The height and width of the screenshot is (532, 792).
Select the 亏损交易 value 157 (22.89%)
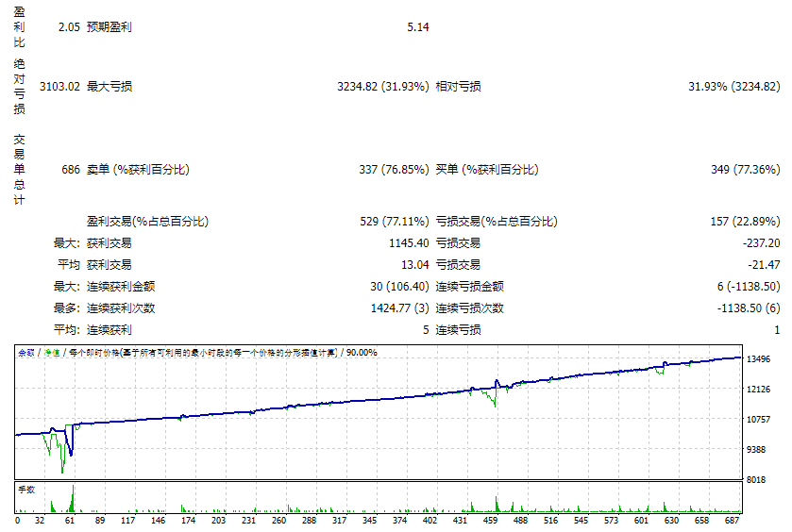[744, 222]
